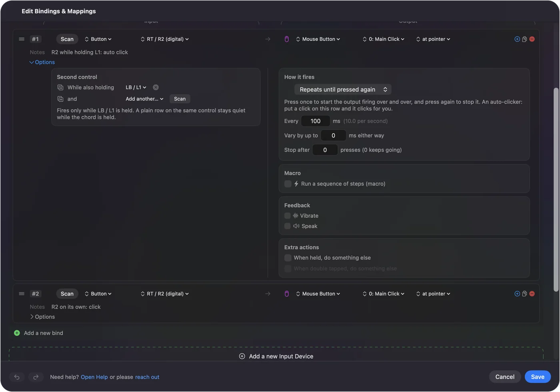
Task: Click the icon beside 'While also holding'
Action: 60,88
